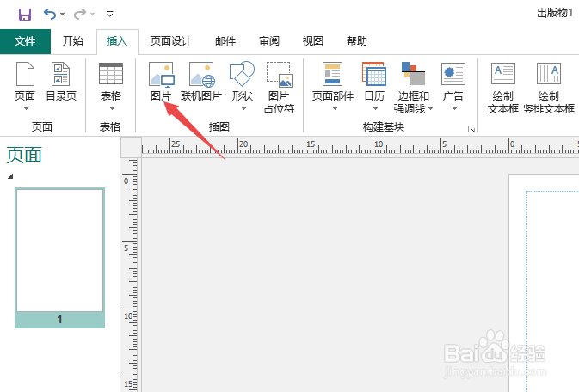Open the 视图 tab
Screen dimensions: 579x392
click(x=313, y=40)
